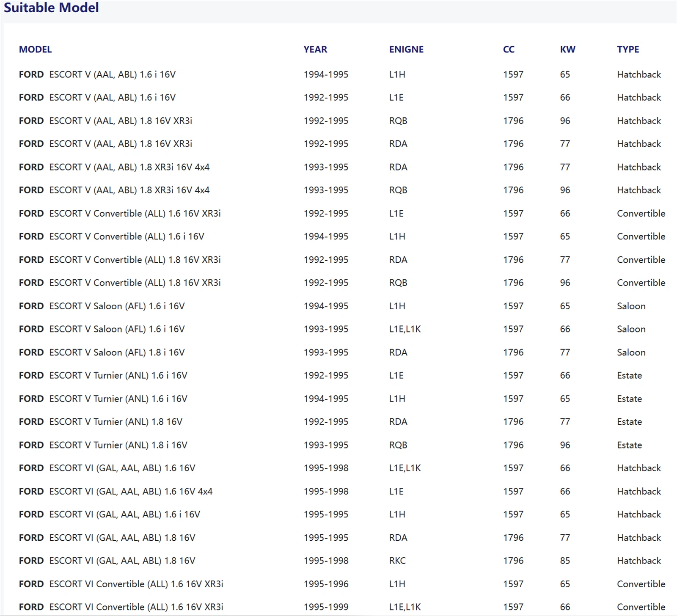The image size is (677, 616).
Task: Click the ENIGNE column header
Action: pos(406,49)
